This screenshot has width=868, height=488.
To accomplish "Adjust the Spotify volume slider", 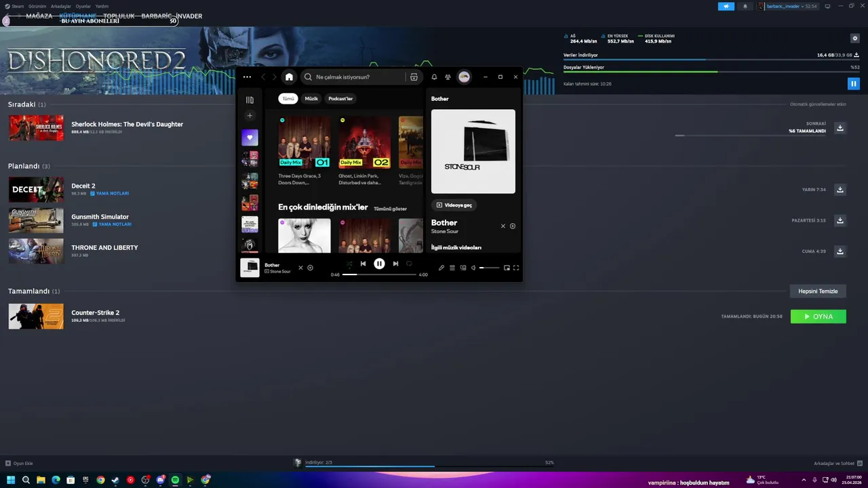I will [489, 268].
